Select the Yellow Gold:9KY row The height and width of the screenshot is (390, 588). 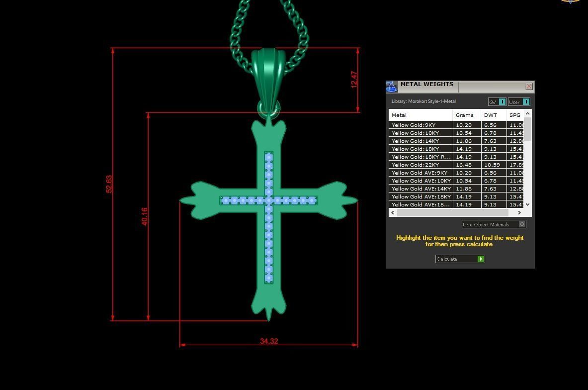tap(456, 125)
